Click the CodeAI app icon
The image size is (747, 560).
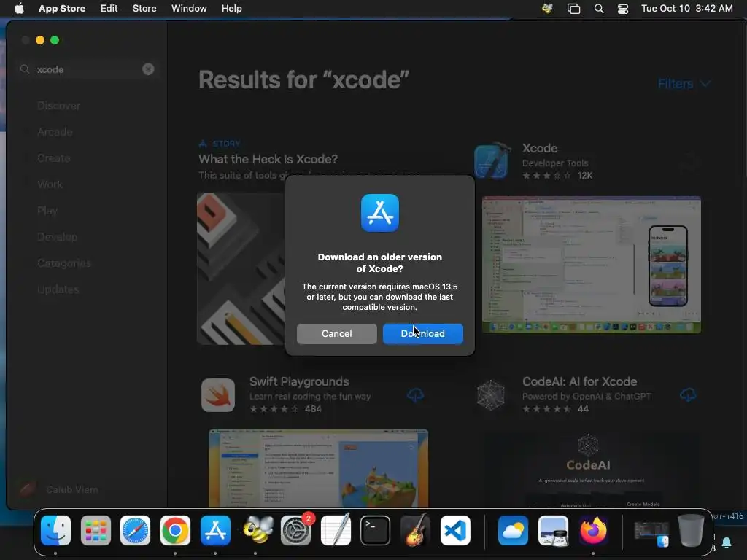click(x=491, y=395)
